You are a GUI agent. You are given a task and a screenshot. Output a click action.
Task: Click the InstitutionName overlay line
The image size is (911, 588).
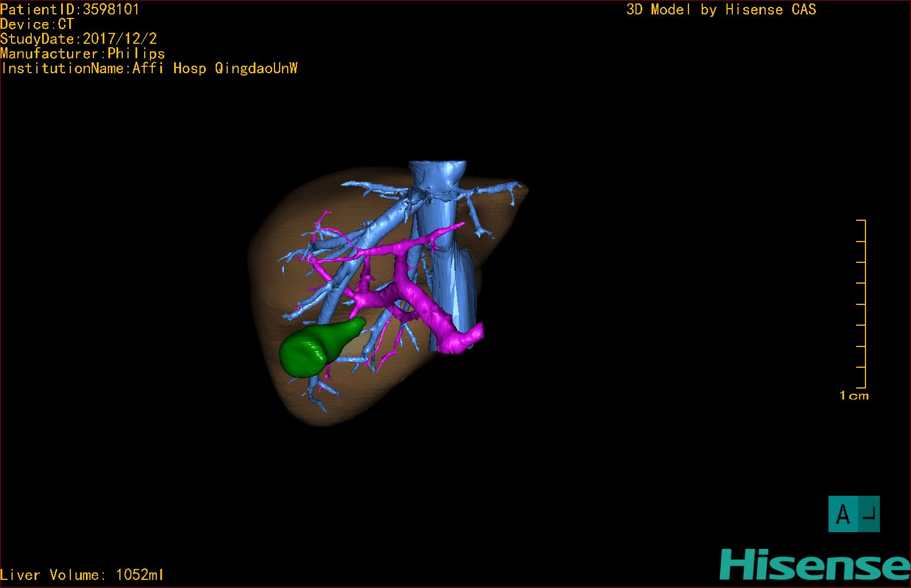149,68
